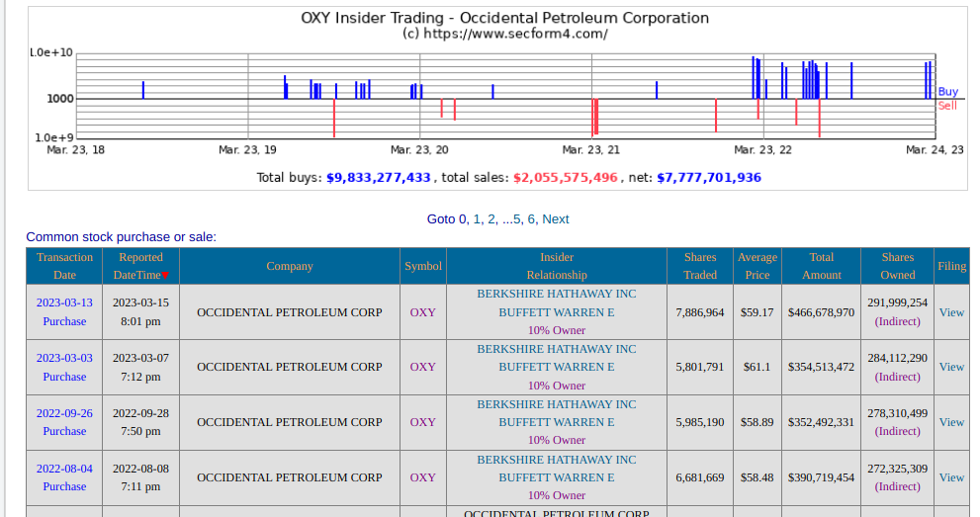Click the red sort arrow beside Reported DateTime

point(165,276)
